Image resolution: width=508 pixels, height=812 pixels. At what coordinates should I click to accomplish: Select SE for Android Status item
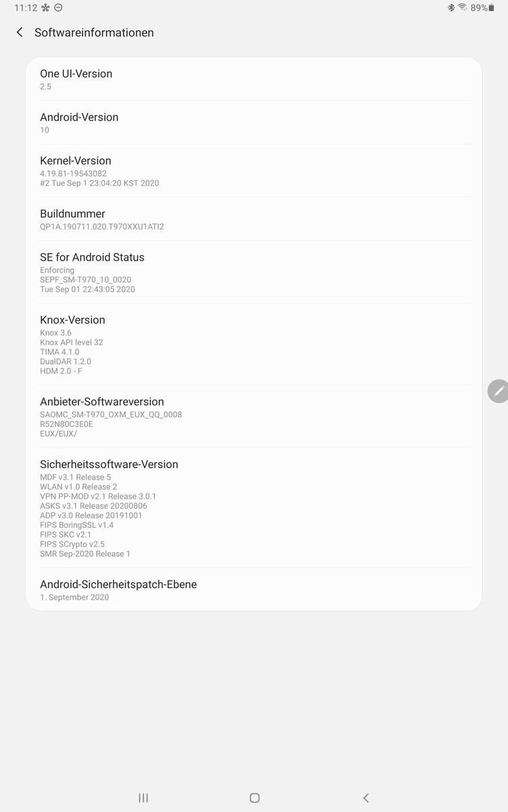[x=254, y=272]
